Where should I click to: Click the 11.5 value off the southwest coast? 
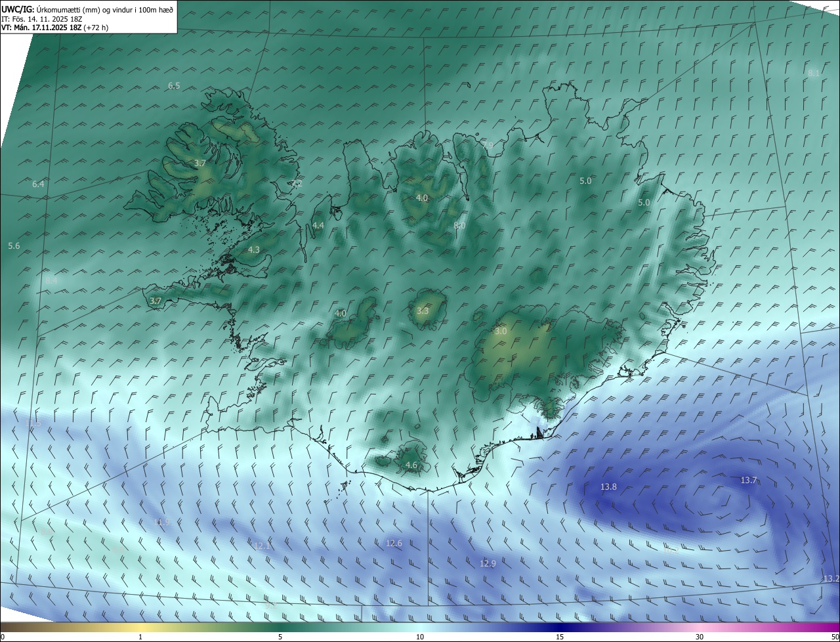pos(33,424)
